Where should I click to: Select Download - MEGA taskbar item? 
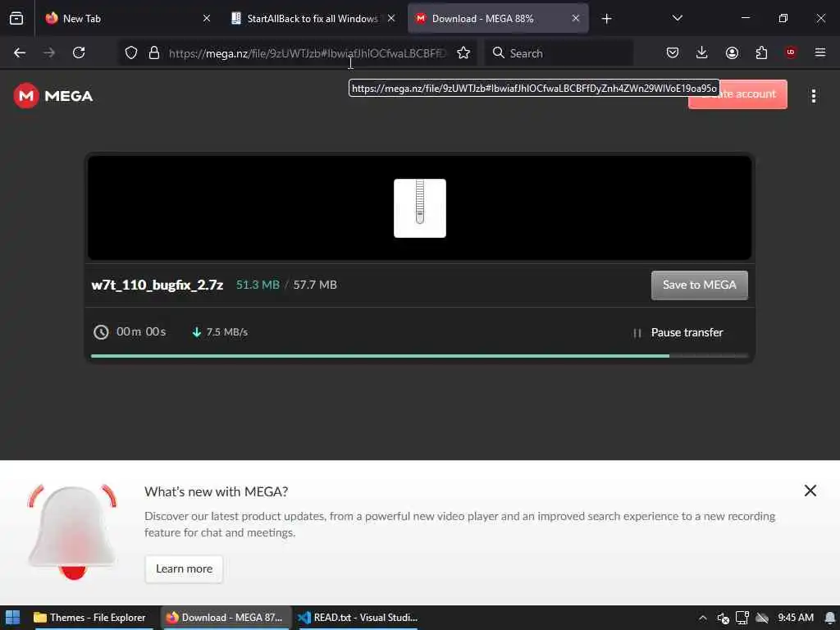[225, 618]
